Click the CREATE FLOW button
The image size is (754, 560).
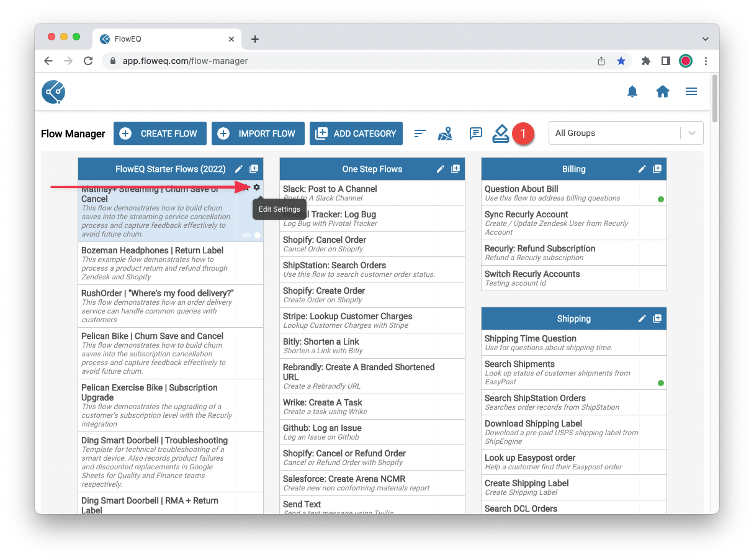[x=160, y=133]
